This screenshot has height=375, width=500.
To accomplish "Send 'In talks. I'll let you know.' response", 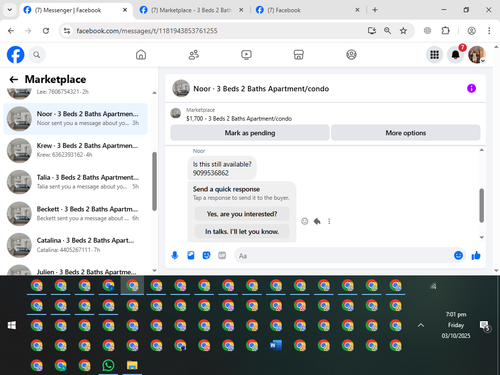I will click(x=242, y=232).
